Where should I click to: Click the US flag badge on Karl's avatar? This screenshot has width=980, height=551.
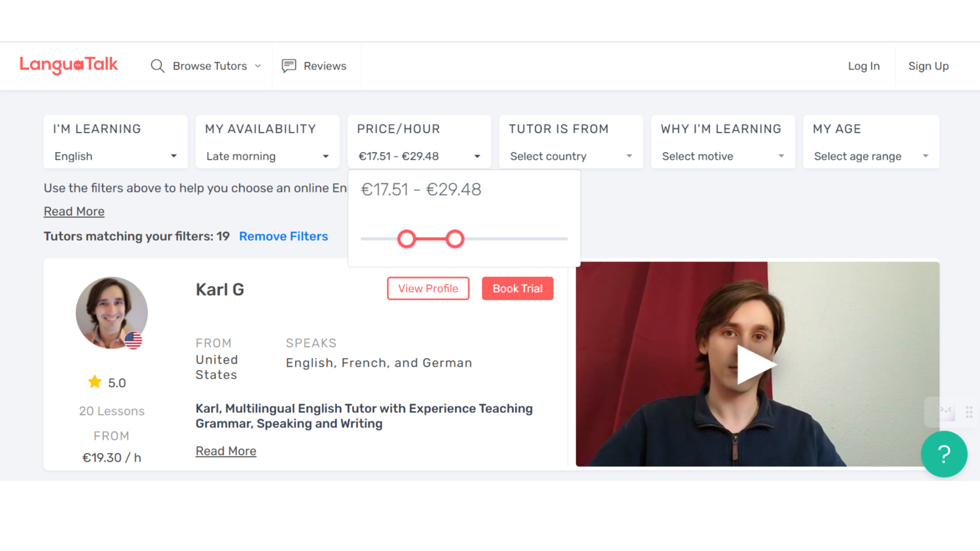coord(134,341)
